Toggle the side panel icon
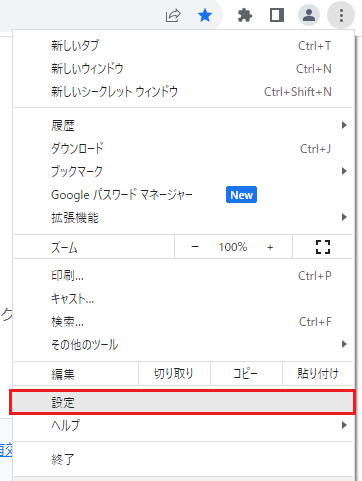 (x=277, y=15)
